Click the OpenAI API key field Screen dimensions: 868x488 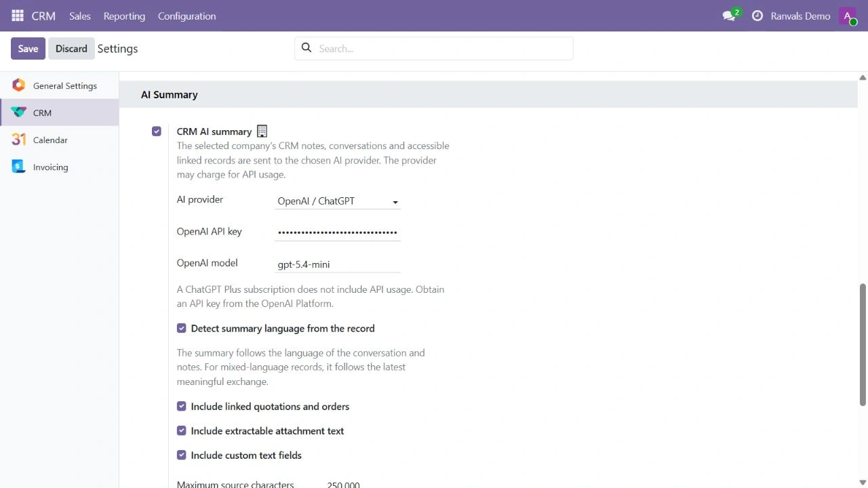338,232
